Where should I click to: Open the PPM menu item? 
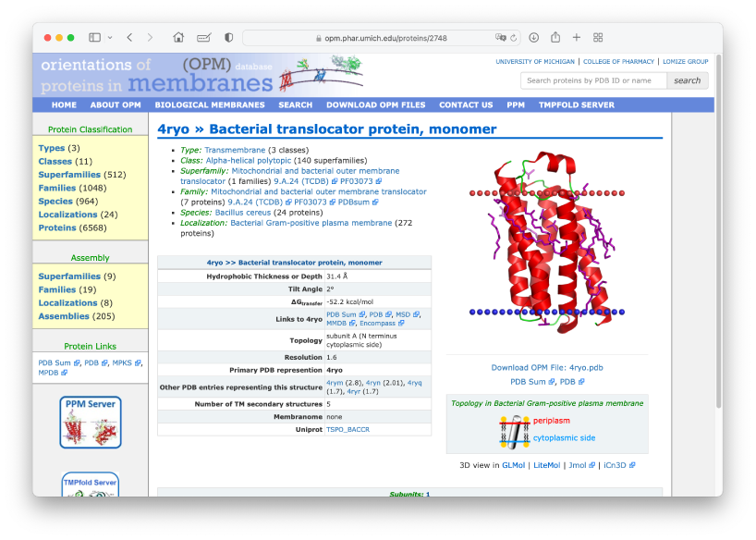(x=516, y=104)
